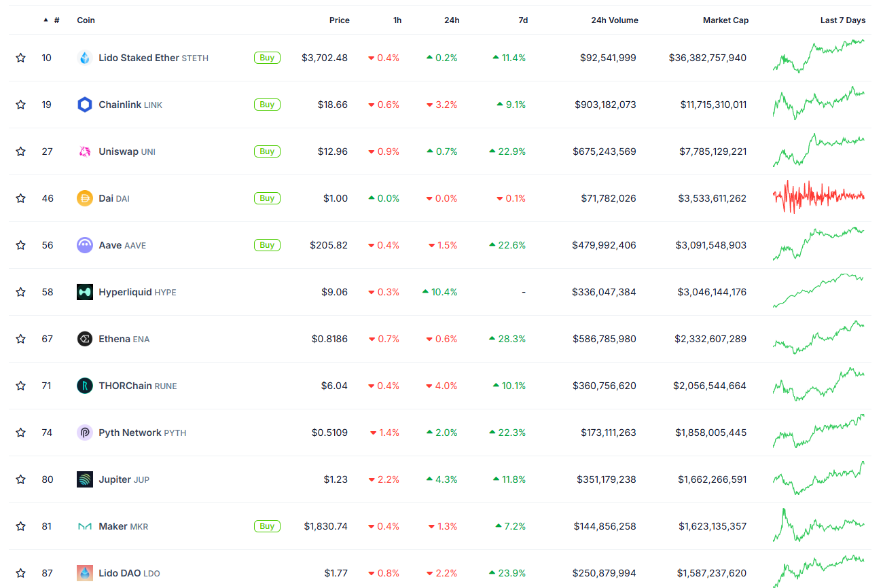Screen dimensions: 883x588
Task: Click the Dai coin logo icon
Action: 85,198
